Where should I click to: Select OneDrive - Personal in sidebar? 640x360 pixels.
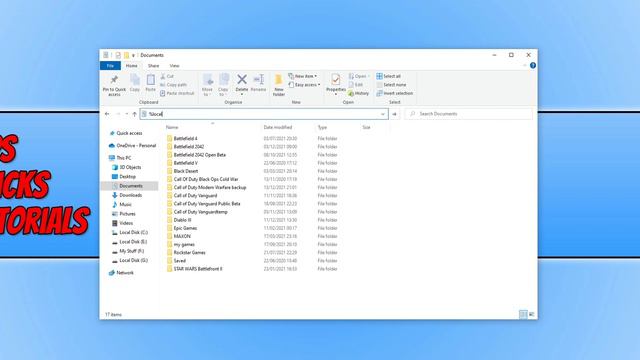click(x=132, y=146)
